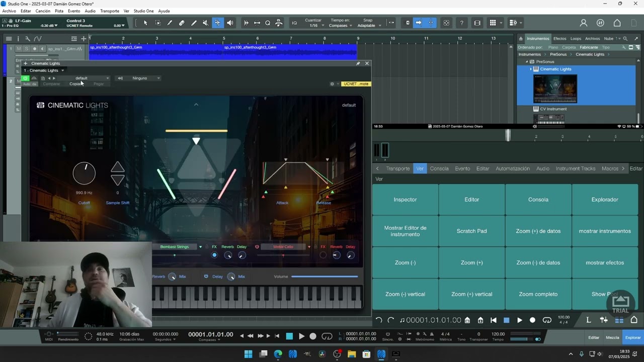Open the wrench options in track list
The image size is (644, 362).
pyautogui.click(x=28, y=39)
